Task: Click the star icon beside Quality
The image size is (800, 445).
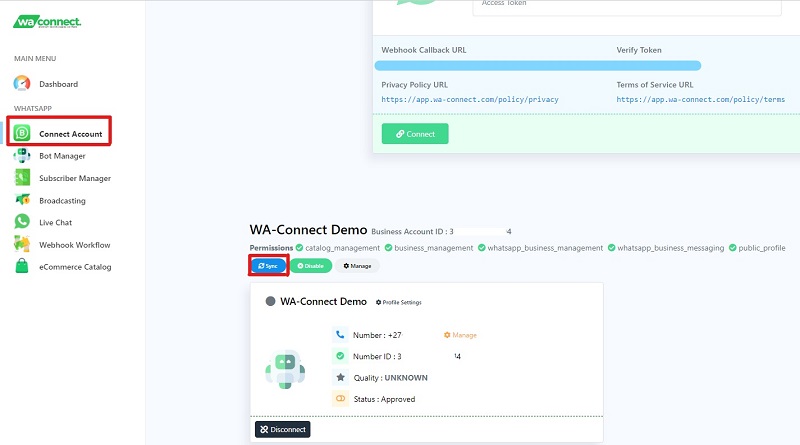Action: tap(340, 377)
